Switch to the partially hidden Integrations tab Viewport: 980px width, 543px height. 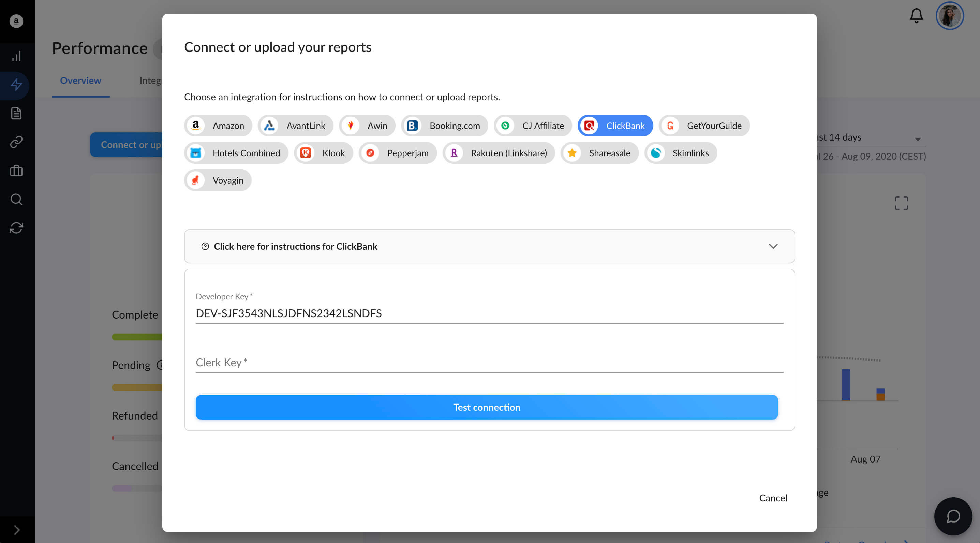pos(151,81)
